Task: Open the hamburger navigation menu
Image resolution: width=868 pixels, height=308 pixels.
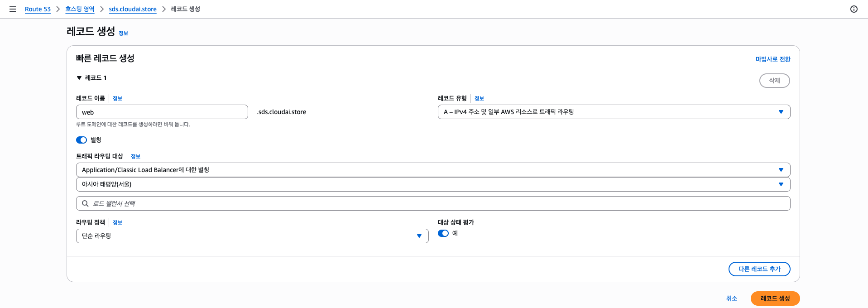Action: tap(13, 9)
